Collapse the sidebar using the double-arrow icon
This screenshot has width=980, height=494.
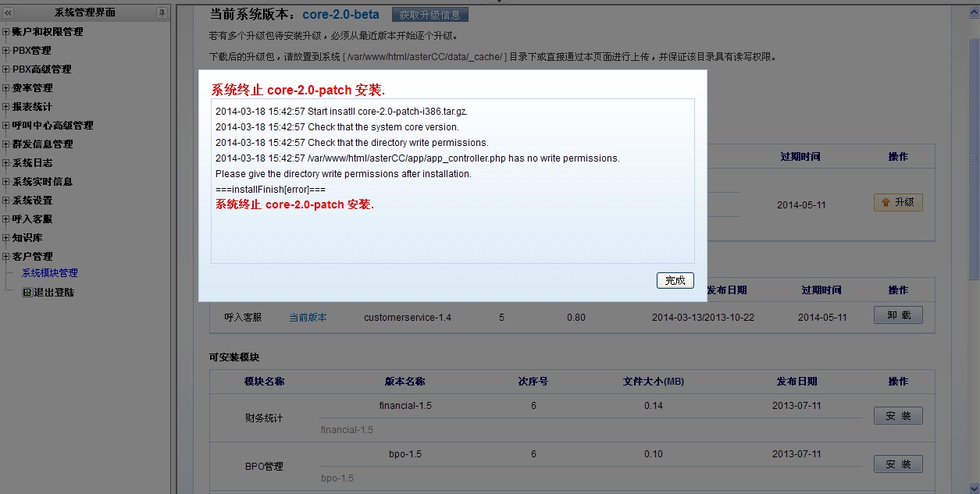[x=9, y=12]
